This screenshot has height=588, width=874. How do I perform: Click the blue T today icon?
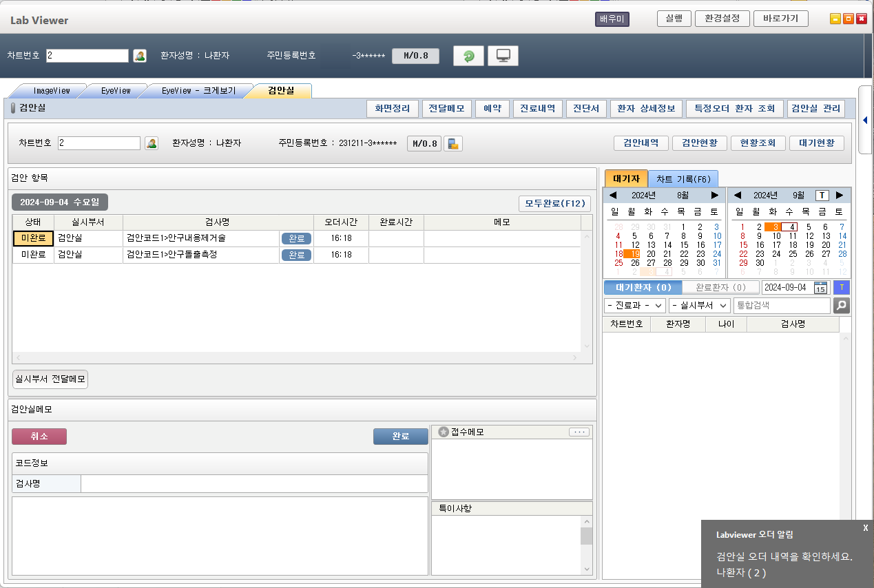[841, 287]
